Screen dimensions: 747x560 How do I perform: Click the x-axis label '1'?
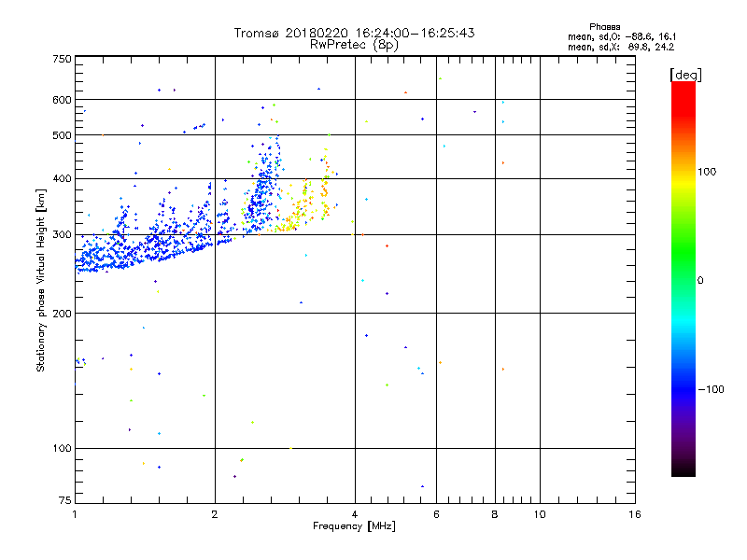pyautogui.click(x=75, y=514)
